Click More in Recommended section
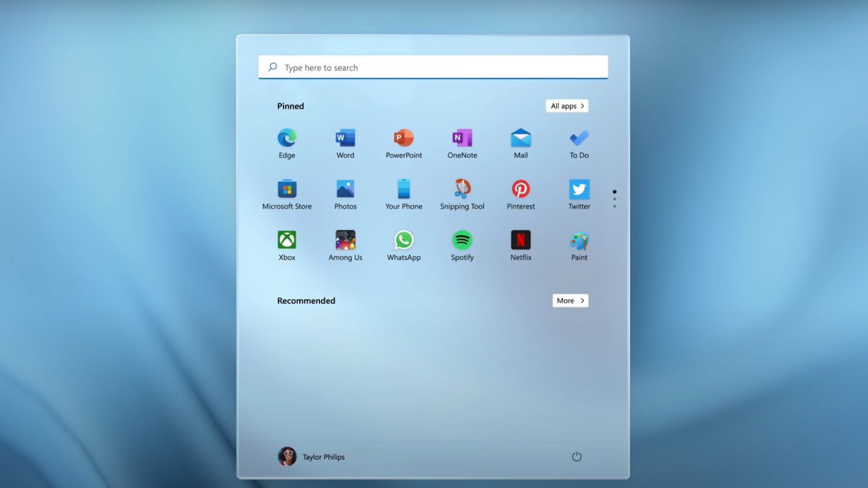The width and height of the screenshot is (868, 488). [x=571, y=301]
